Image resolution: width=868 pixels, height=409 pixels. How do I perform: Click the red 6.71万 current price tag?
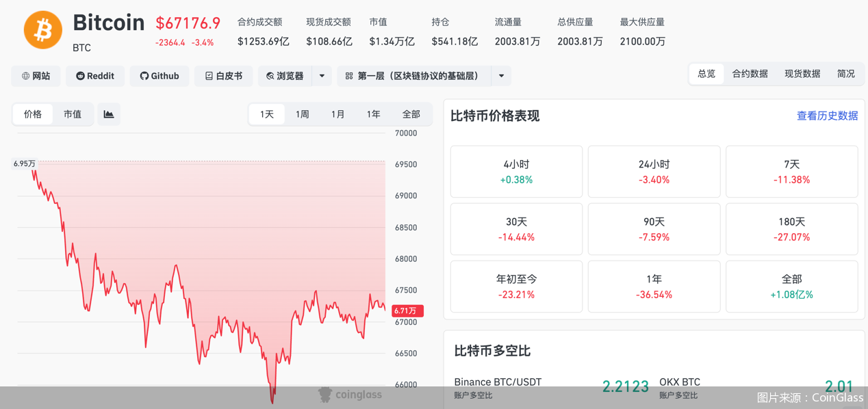(x=408, y=311)
